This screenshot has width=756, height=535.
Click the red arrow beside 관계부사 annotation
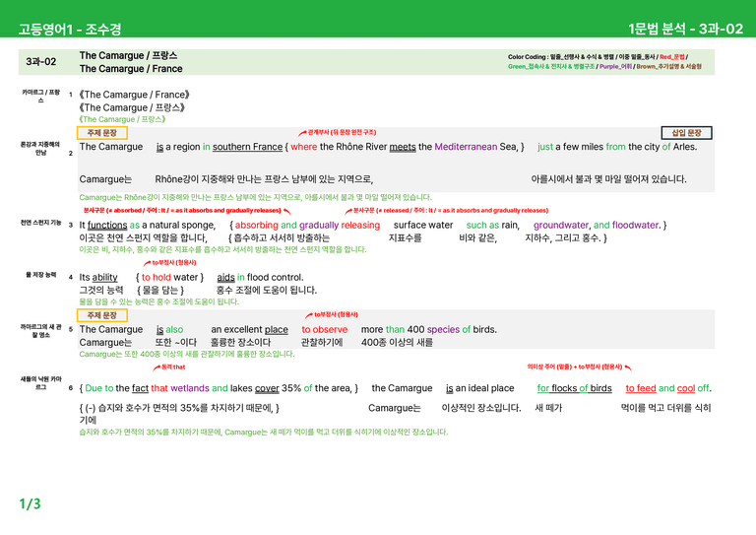[x=302, y=133]
